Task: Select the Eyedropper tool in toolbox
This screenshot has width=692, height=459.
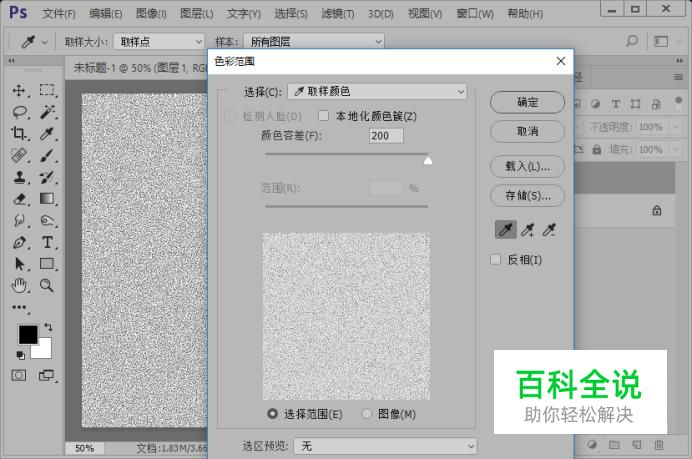Action: pyautogui.click(x=47, y=133)
